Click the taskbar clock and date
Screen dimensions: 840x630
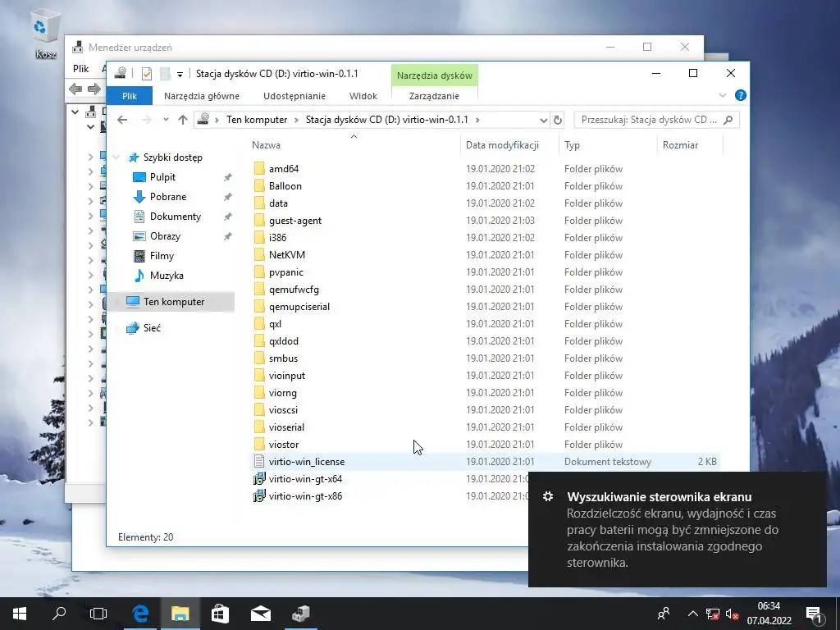[x=769, y=614]
